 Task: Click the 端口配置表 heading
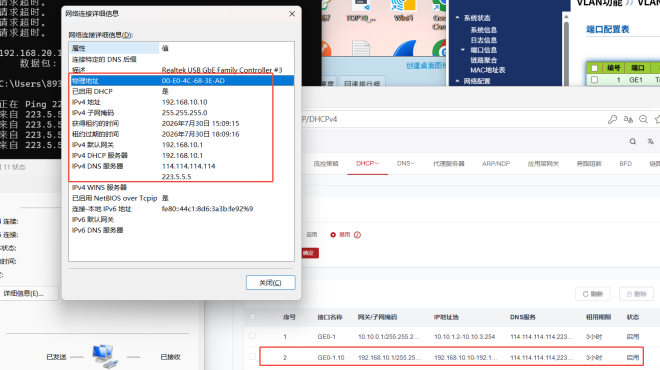point(607,29)
